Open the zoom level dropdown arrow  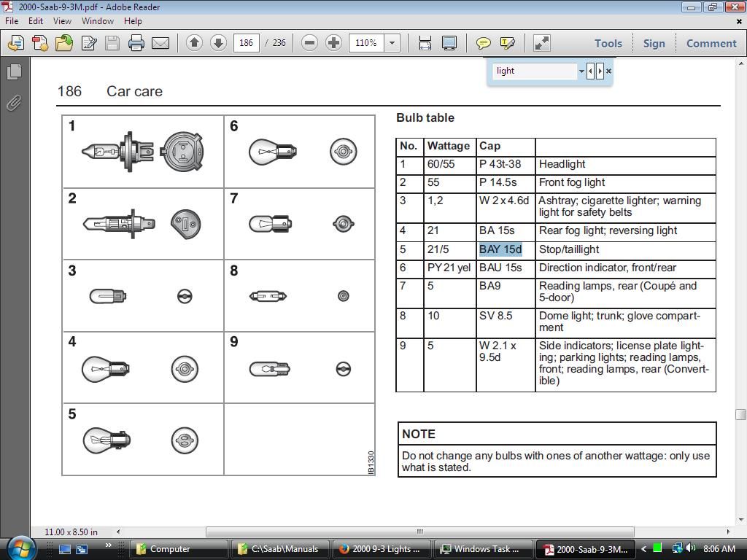point(392,43)
